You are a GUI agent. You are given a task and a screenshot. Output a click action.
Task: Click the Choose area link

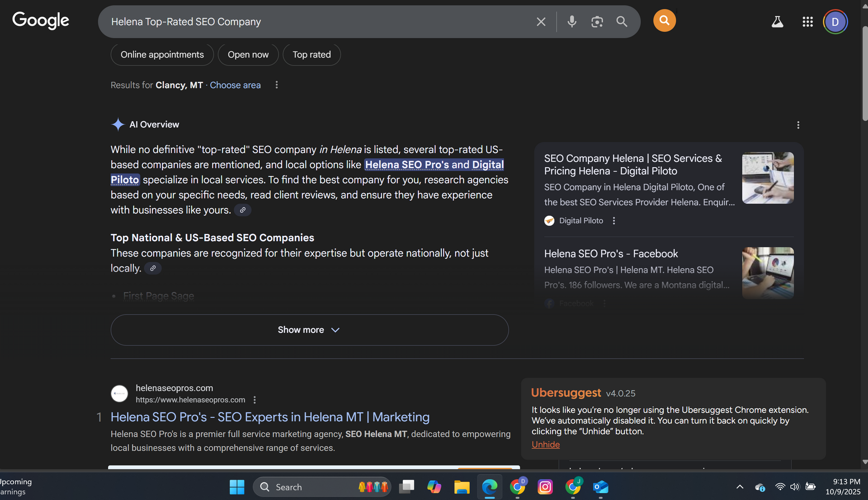[235, 85]
